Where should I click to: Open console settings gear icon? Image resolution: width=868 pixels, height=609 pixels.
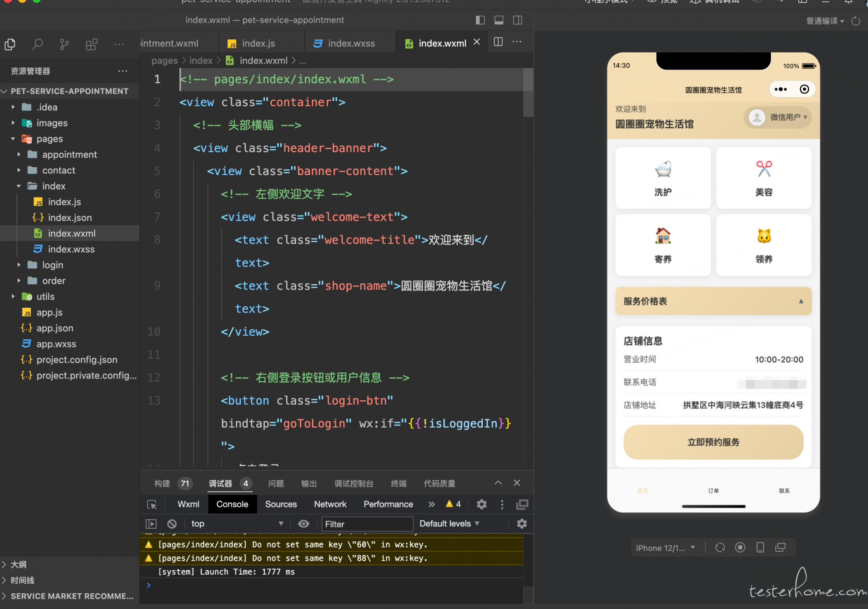[522, 524]
